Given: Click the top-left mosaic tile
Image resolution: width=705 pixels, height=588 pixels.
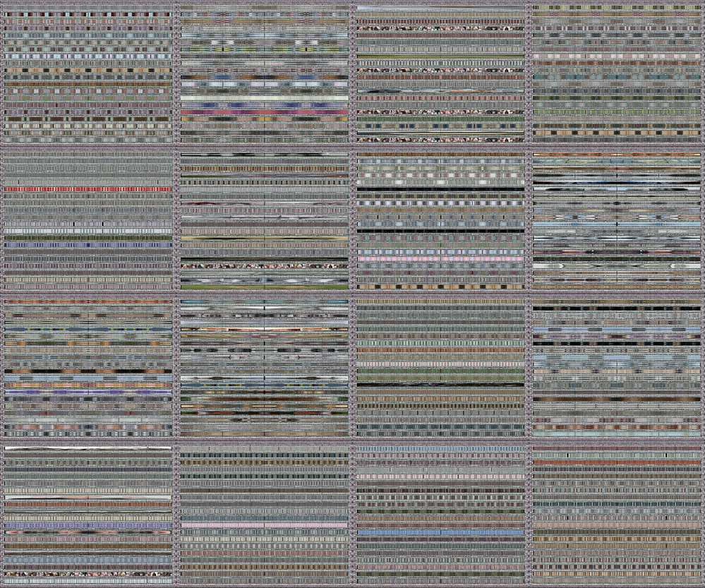Looking at the screenshot, I should [x=85, y=71].
